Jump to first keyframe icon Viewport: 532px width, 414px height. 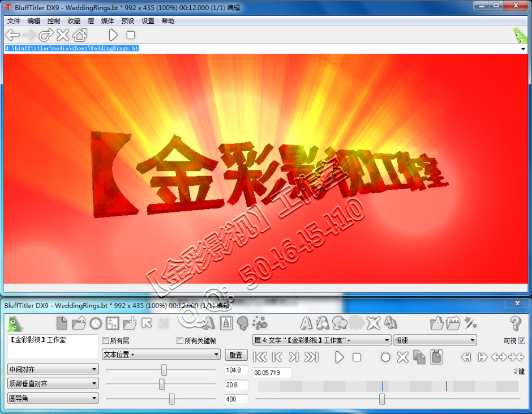pyautogui.click(x=259, y=357)
